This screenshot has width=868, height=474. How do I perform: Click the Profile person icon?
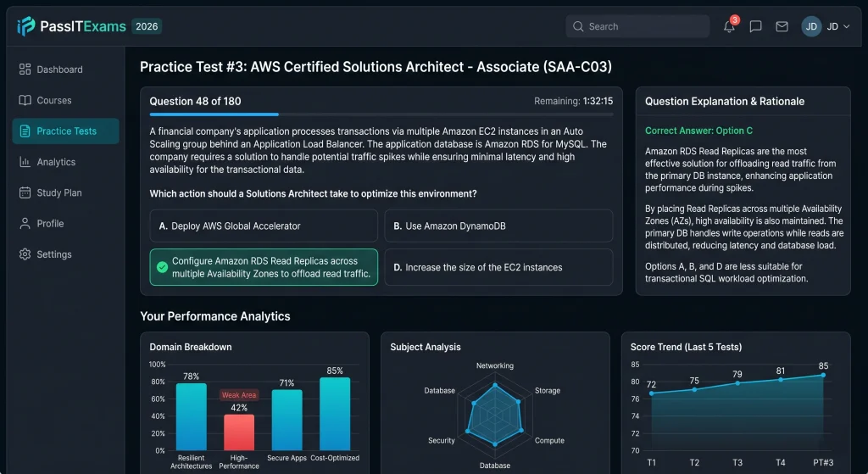25,223
